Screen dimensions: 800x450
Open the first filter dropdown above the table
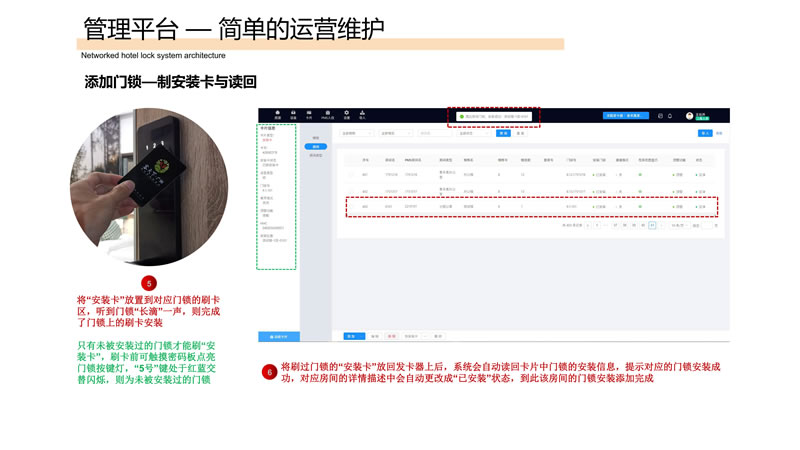(x=357, y=133)
